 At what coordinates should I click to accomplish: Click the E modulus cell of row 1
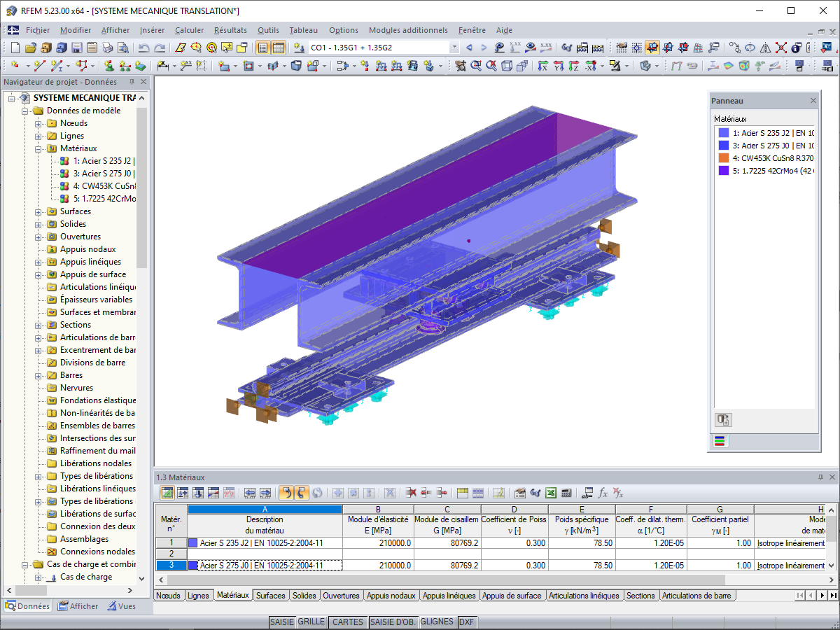pos(378,542)
